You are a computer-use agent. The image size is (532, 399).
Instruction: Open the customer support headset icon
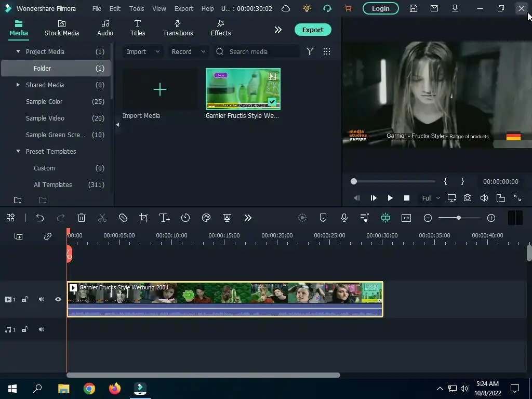pos(327,8)
